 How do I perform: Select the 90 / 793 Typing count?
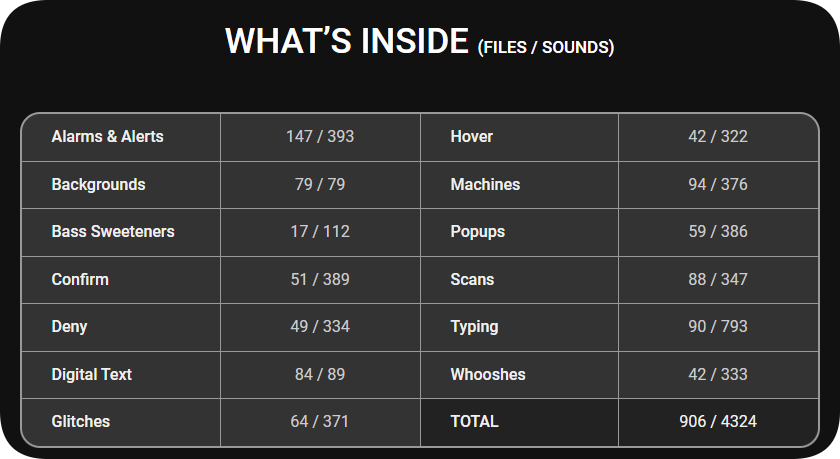click(718, 327)
